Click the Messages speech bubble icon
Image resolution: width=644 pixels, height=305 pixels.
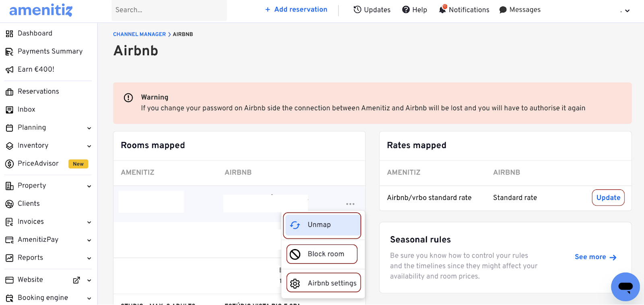[x=503, y=10]
